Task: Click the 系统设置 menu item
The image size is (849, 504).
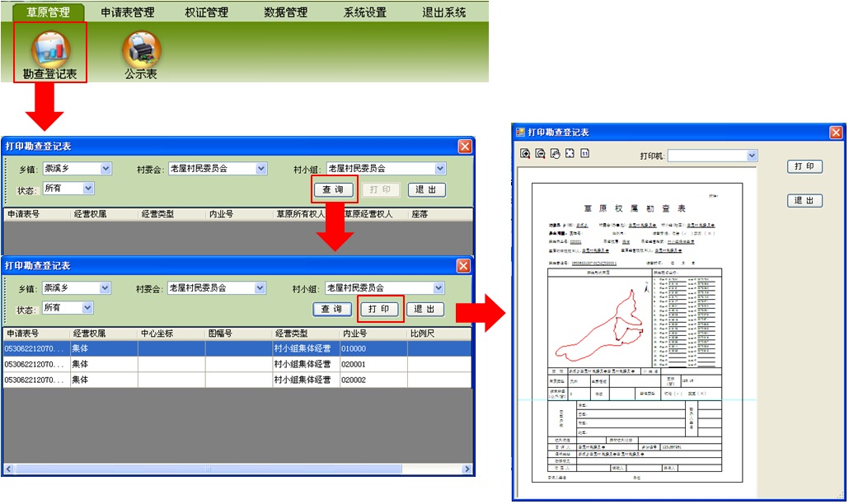Action: (365, 12)
